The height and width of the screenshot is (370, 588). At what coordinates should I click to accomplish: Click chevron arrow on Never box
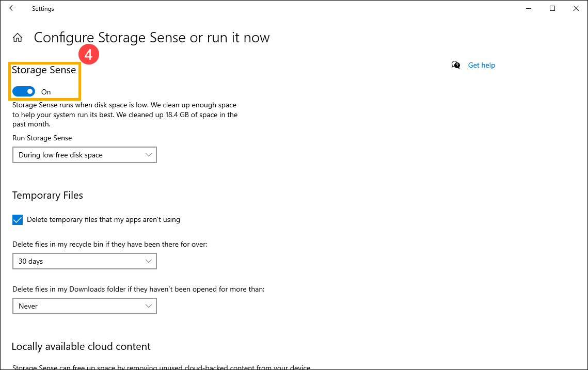149,306
